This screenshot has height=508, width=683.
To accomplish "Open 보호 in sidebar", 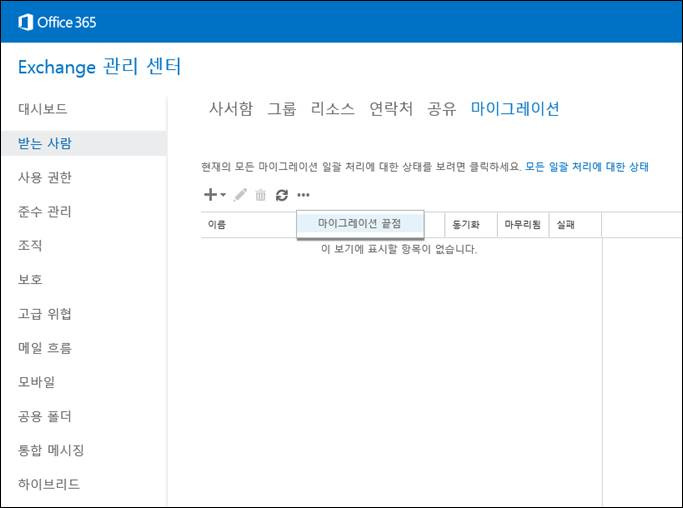I will [30, 279].
